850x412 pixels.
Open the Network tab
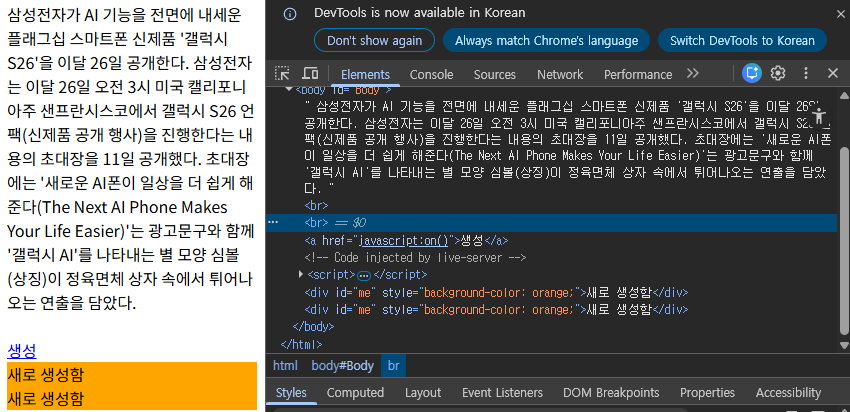click(x=560, y=74)
